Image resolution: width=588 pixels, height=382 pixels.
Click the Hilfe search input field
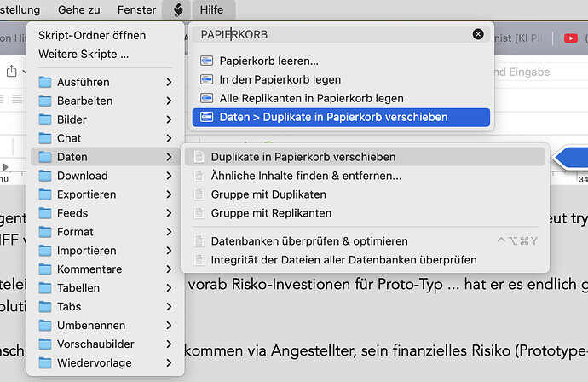pyautogui.click(x=332, y=34)
